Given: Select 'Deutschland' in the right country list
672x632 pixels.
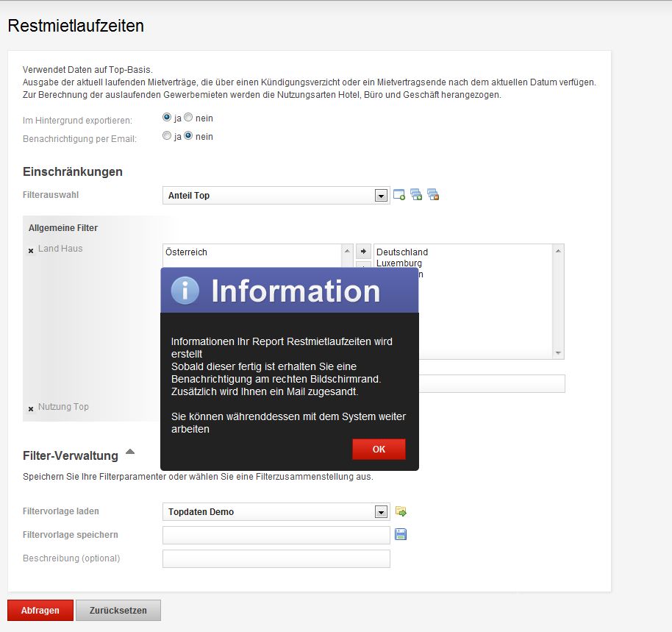Looking at the screenshot, I should 402,252.
